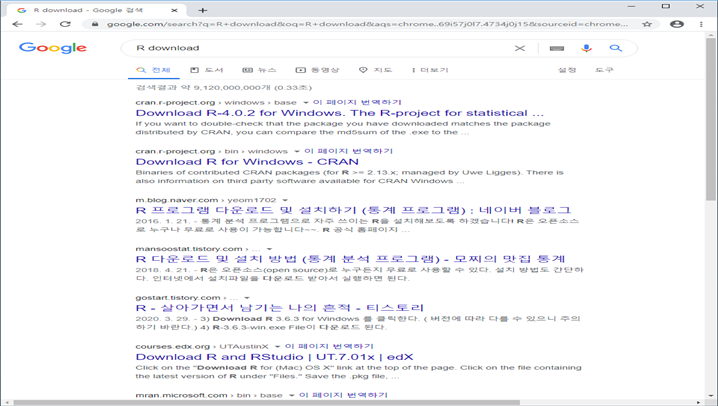The image size is (718, 406).
Task: Switch to the 지도 (Maps) tab
Action: pyautogui.click(x=375, y=70)
